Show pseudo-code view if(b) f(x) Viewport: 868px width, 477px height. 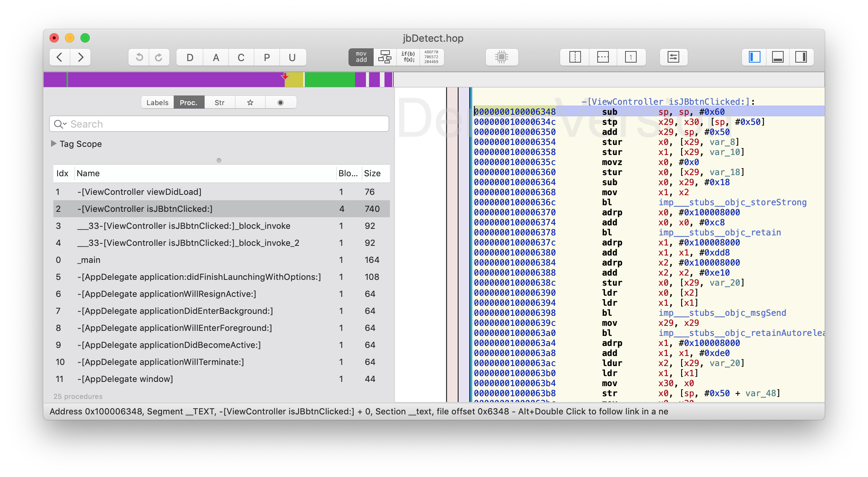408,57
